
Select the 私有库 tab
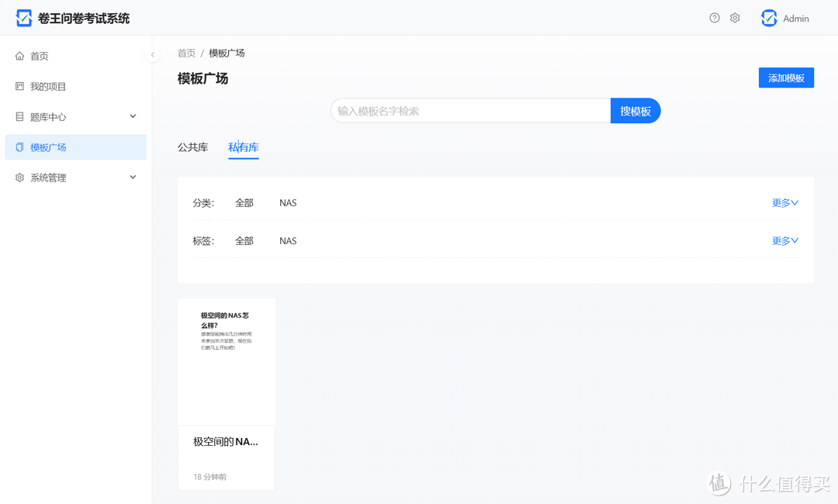(x=244, y=147)
